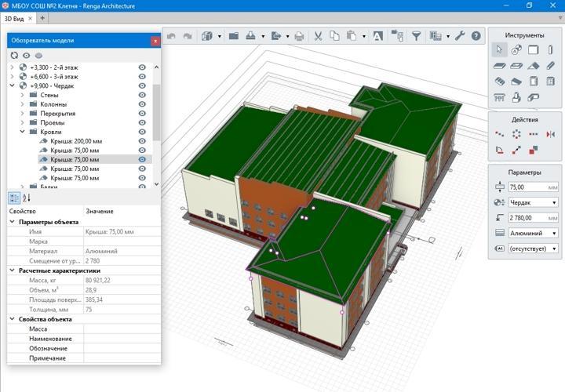
Task: Switch to the 3D Вид tab
Action: click(14, 18)
